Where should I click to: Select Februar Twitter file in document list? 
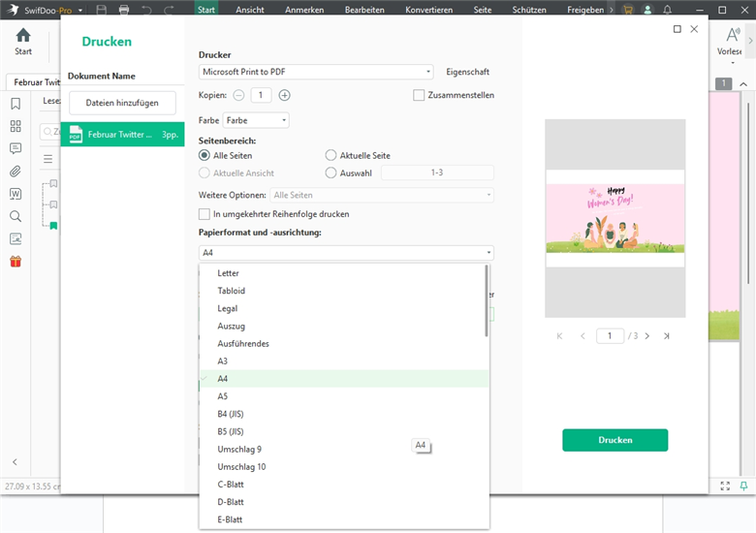(122, 135)
